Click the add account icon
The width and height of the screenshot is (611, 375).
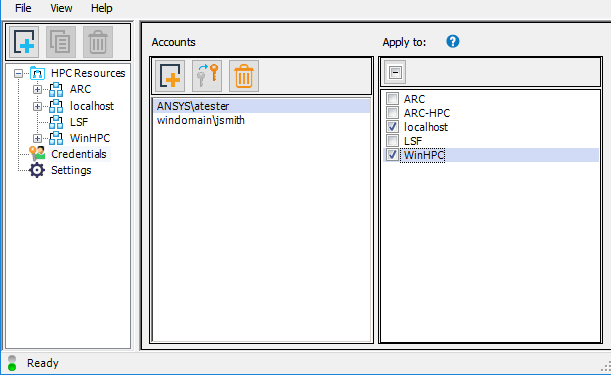(170, 76)
